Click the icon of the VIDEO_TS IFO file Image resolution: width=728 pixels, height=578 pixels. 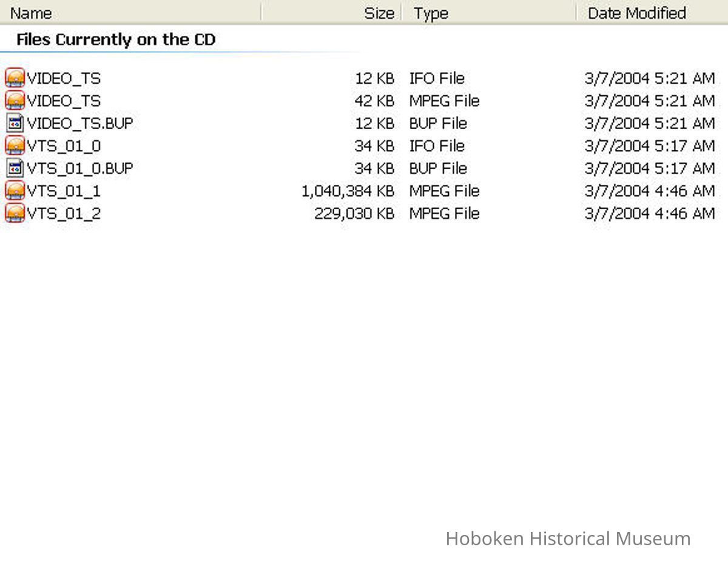(15, 78)
